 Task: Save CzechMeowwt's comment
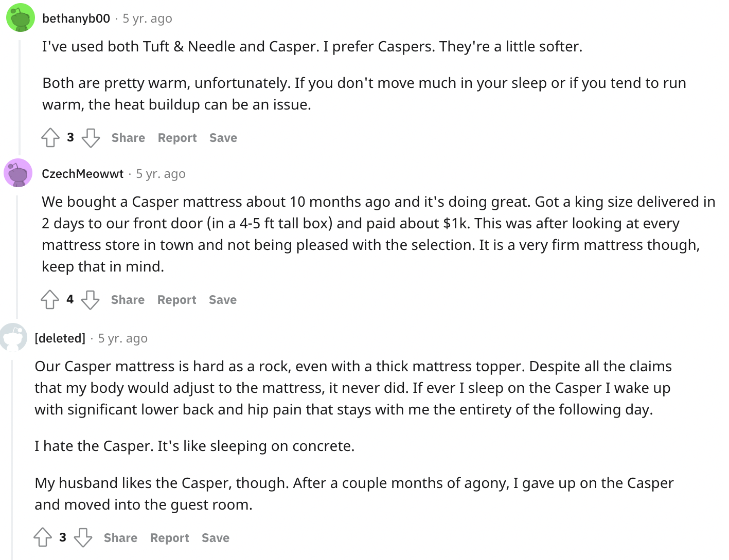[x=223, y=300]
